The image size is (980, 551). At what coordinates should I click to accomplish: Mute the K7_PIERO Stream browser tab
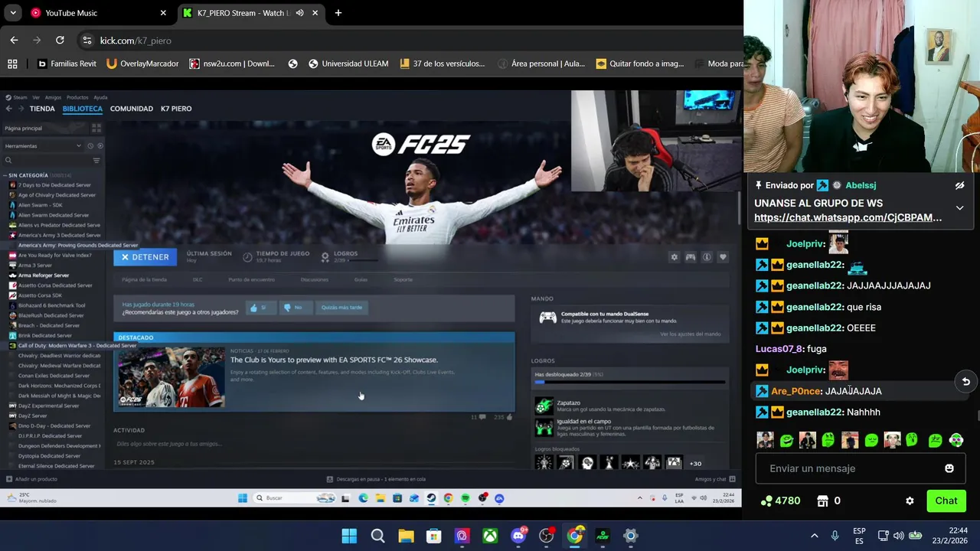[300, 13]
